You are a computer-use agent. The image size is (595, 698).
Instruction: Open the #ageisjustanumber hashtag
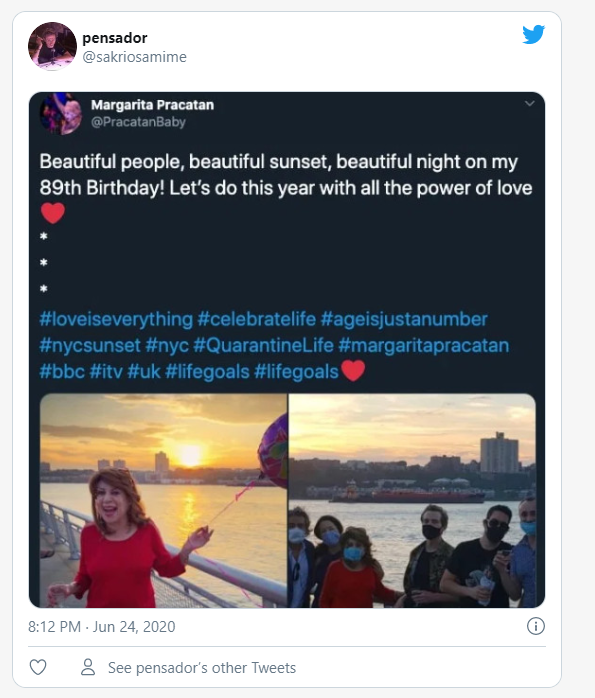(404, 320)
